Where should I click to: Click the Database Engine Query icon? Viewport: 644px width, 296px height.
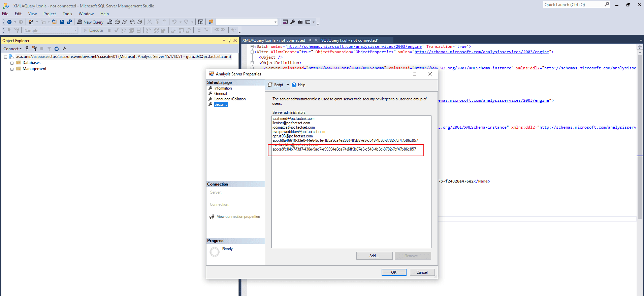[x=110, y=22]
